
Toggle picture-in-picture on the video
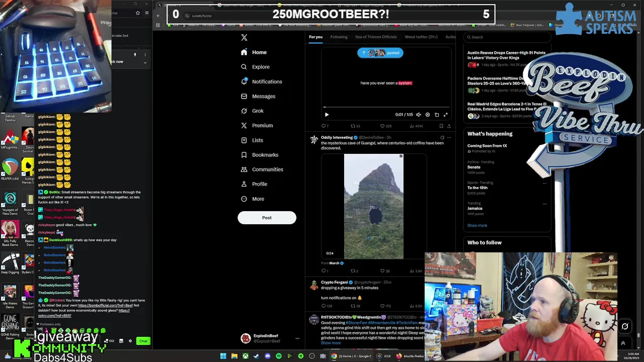tap(437, 115)
